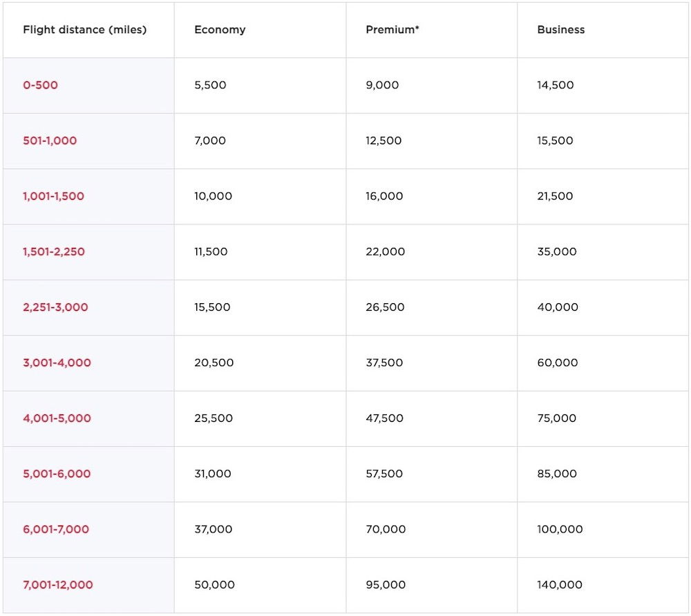Click the 4,001-5,000 distance link

click(x=57, y=418)
